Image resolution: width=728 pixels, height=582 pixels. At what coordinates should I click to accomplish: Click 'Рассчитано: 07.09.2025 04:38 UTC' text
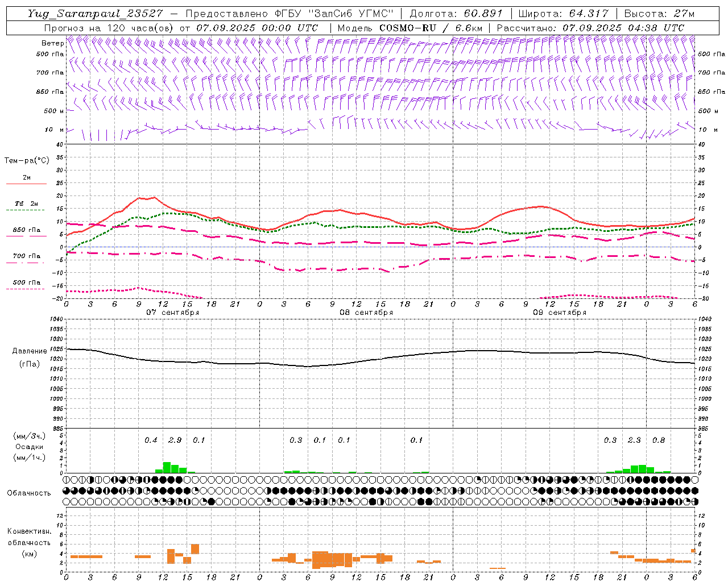point(590,28)
